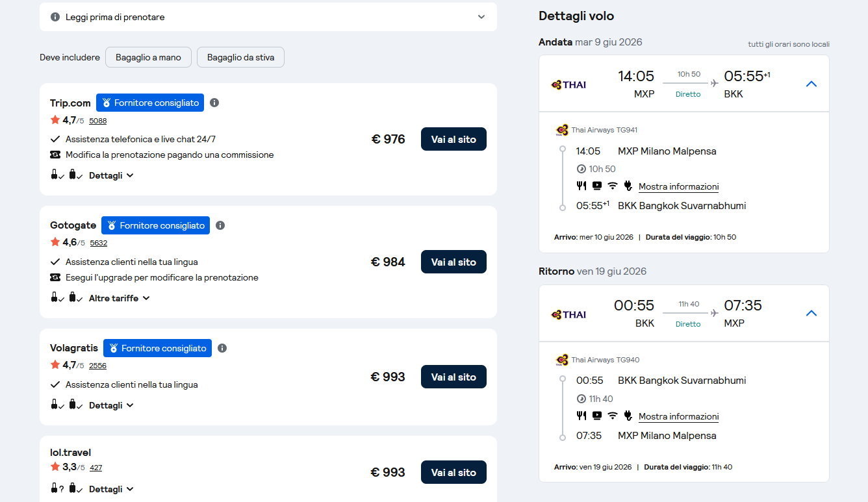The width and height of the screenshot is (868, 502).
Task: Click the 'Andata mar 9 giu 2026' label
Action: pyautogui.click(x=590, y=42)
